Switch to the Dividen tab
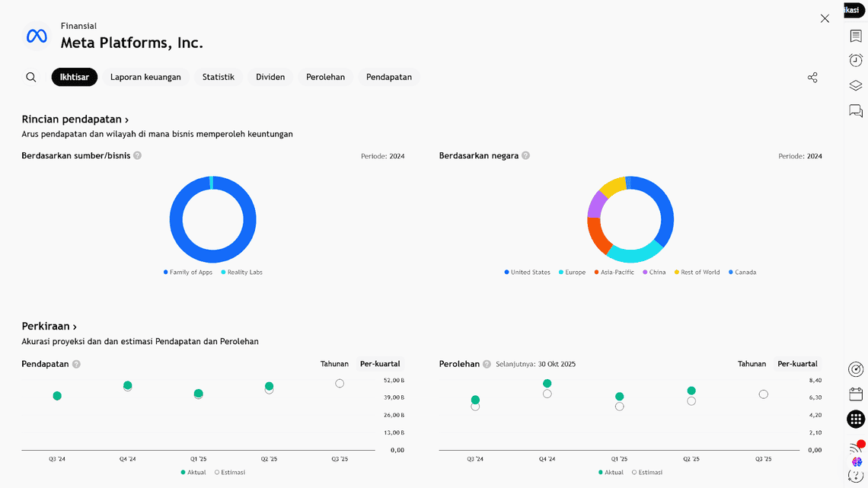The height and width of the screenshot is (488, 868). click(270, 77)
